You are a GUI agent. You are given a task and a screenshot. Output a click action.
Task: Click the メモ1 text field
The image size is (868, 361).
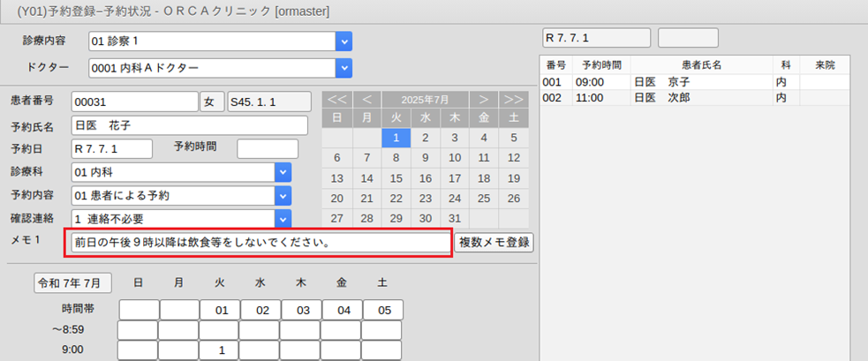pyautogui.click(x=259, y=242)
